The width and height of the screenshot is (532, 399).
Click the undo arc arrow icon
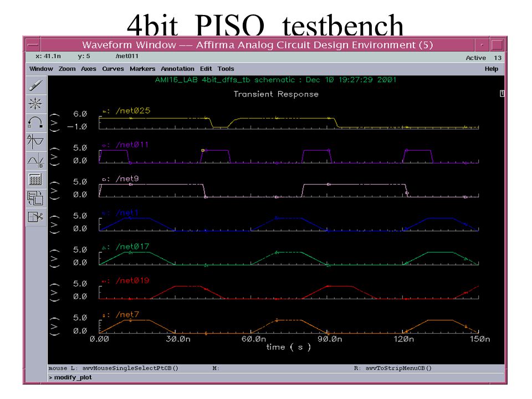[x=35, y=122]
